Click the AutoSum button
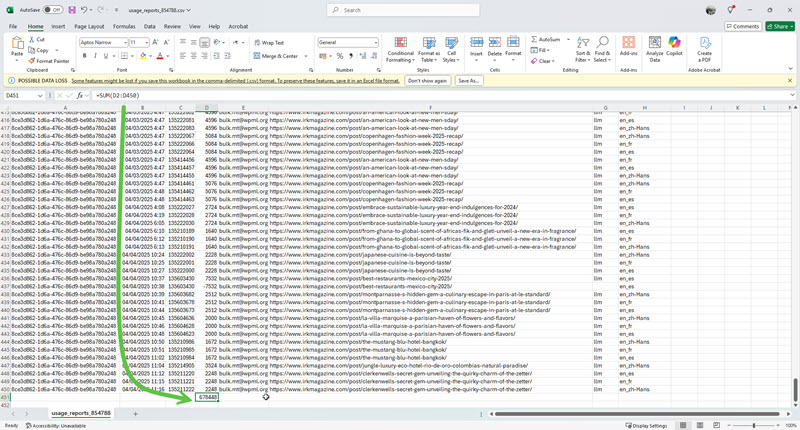 tap(545, 39)
